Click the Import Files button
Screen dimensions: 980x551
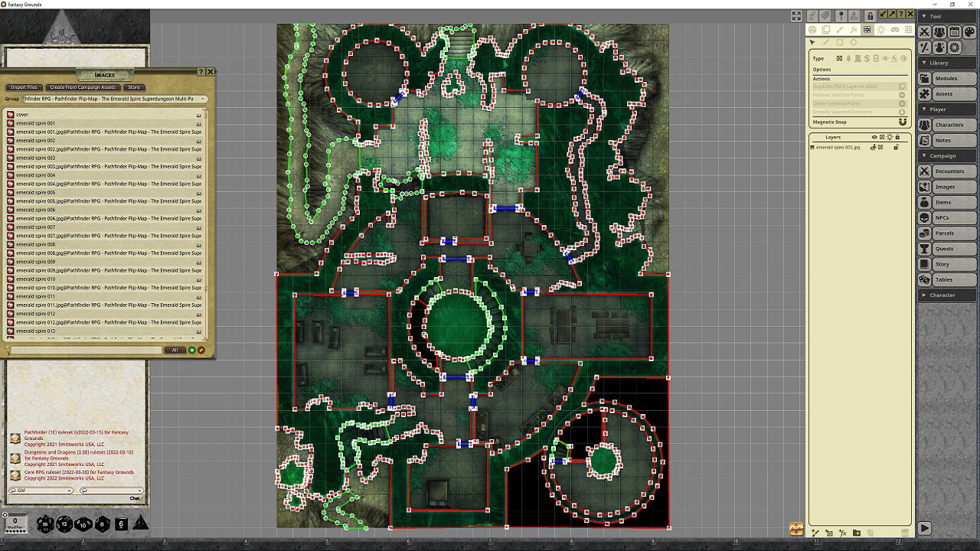24,86
